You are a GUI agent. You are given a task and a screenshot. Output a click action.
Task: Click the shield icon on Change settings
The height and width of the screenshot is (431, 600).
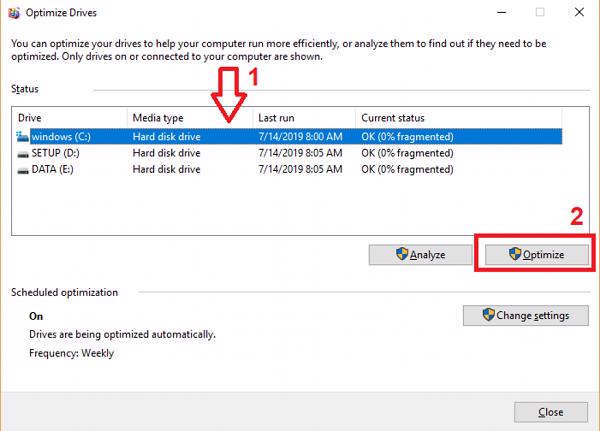click(488, 315)
